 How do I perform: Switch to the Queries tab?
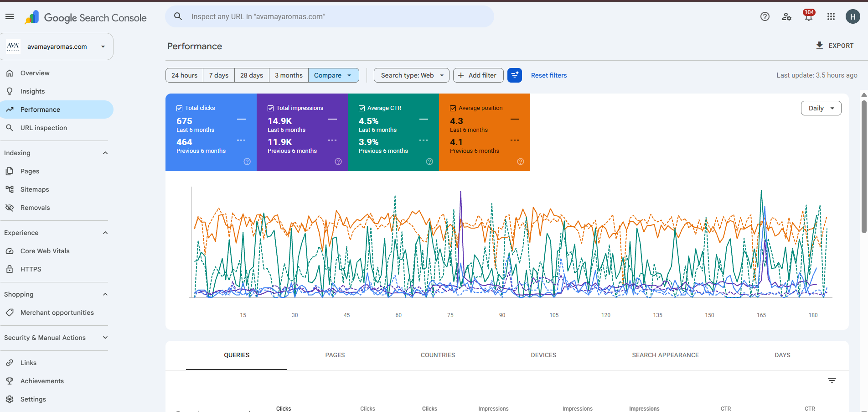[237, 355]
